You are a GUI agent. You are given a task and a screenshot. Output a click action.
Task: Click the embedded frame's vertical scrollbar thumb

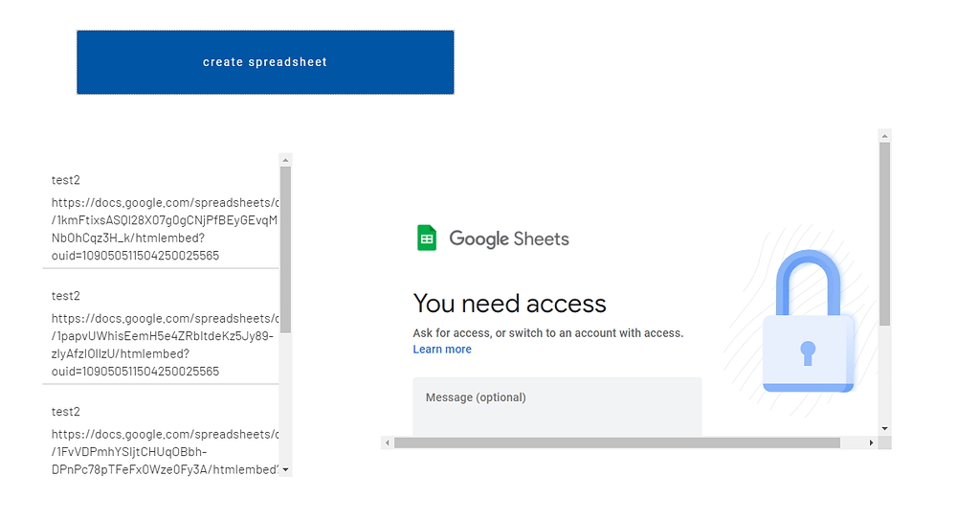pyautogui.click(x=884, y=234)
